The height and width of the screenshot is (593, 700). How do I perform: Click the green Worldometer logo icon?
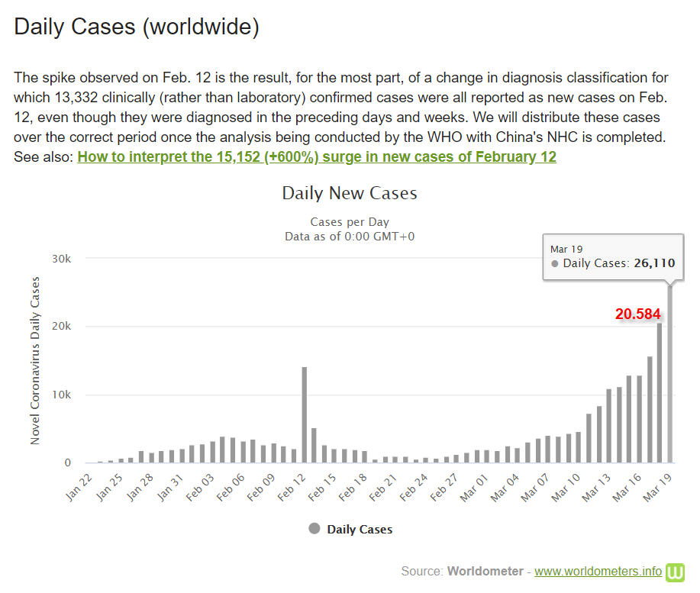(x=676, y=572)
